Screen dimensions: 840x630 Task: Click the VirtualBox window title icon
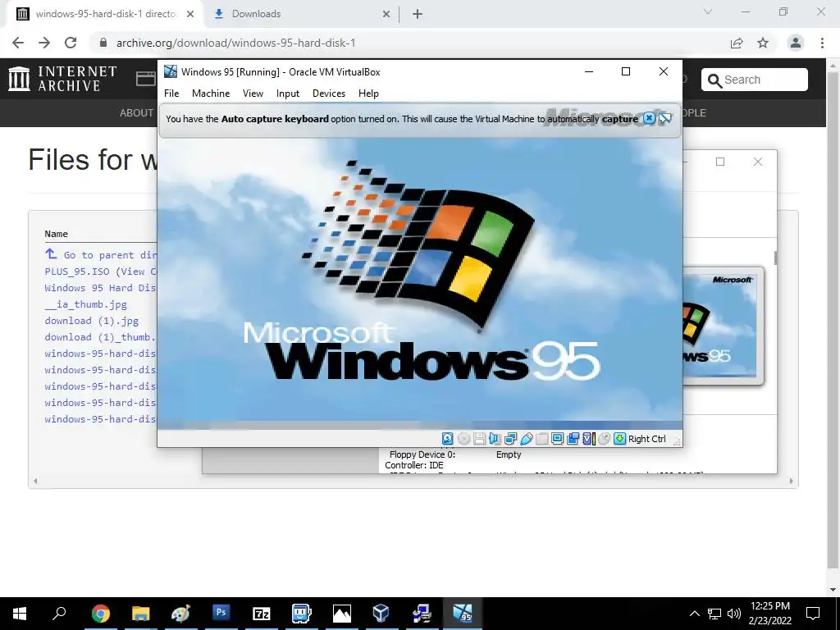tap(171, 71)
